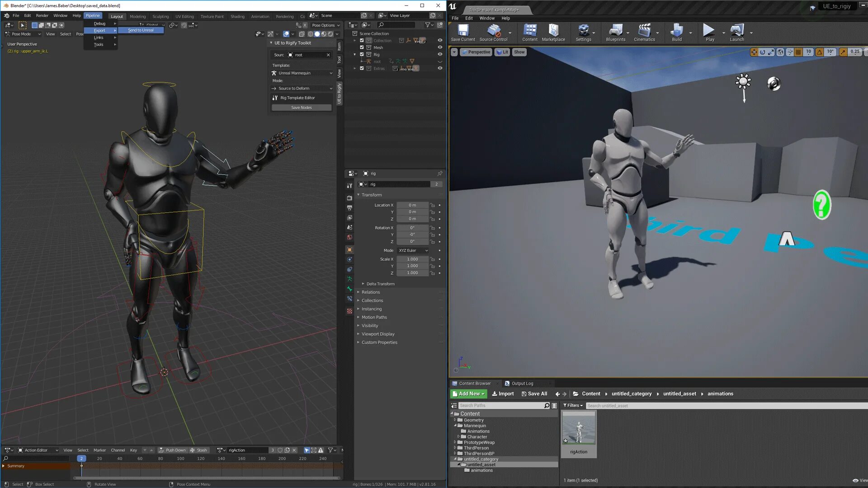Click the Add New button
The width and height of the screenshot is (868, 488).
[468, 394]
